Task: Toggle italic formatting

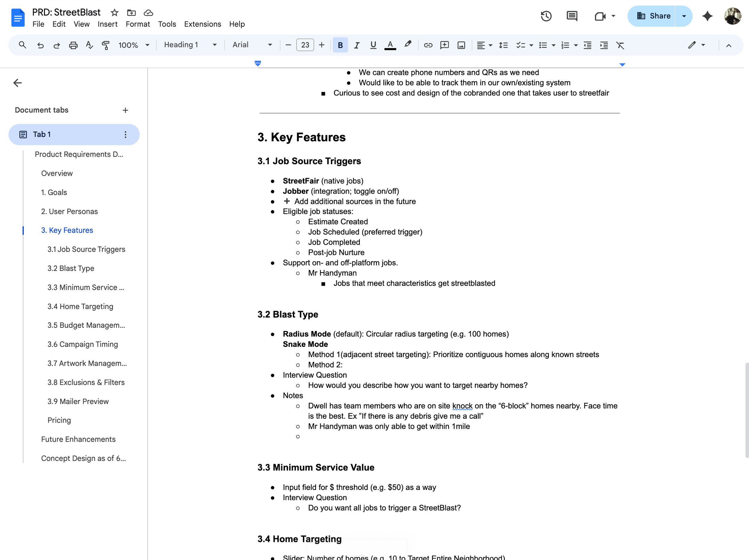Action: point(357,45)
